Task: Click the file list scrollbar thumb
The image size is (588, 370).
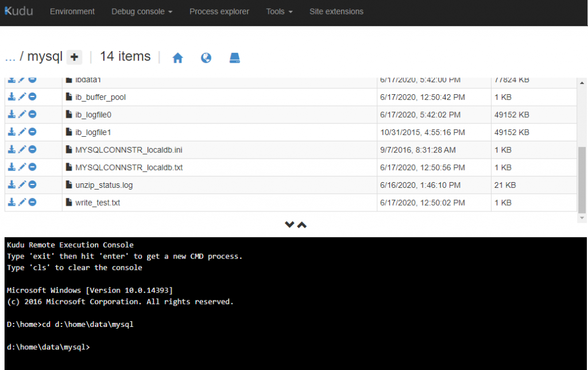Action: pyautogui.click(x=582, y=180)
